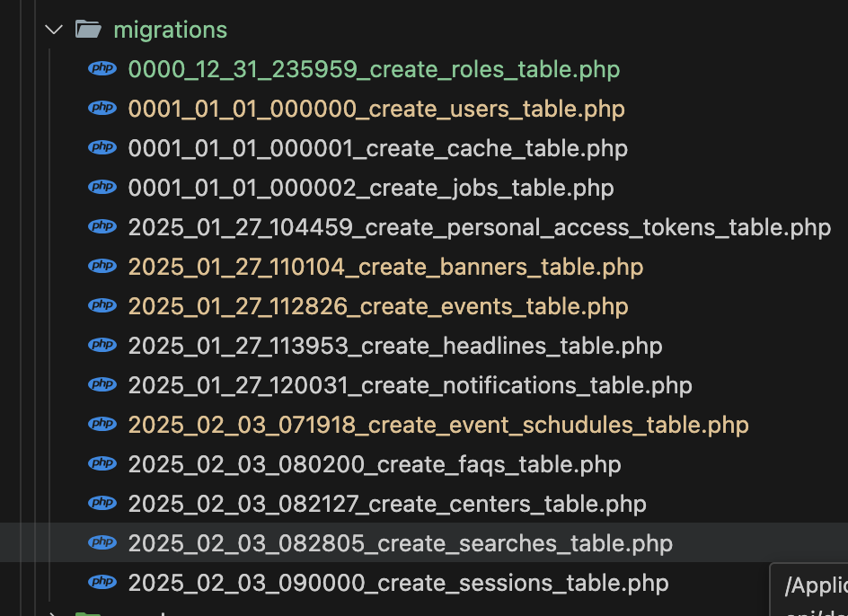
Task: Click PHP icon beside create_notifications_table
Action: click(x=102, y=385)
